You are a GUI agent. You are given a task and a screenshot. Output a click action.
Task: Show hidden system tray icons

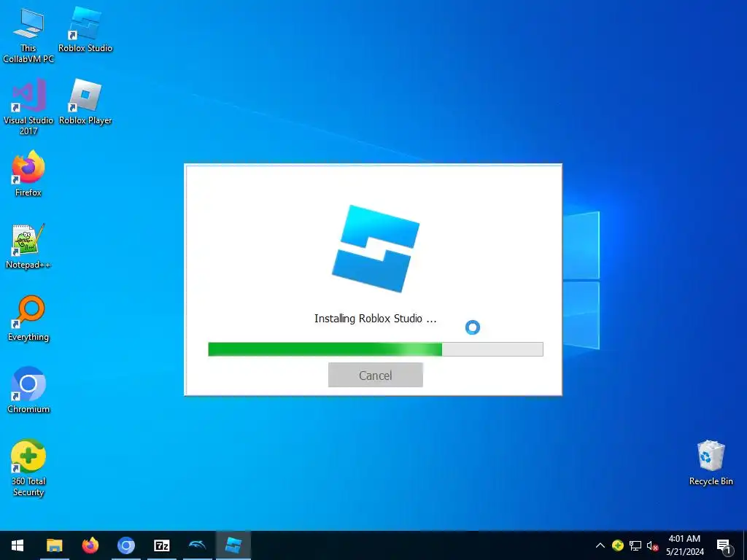pos(600,545)
